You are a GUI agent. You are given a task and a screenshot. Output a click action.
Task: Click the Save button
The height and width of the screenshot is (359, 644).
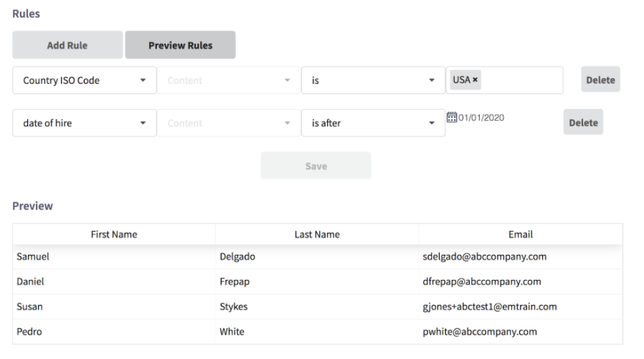click(316, 165)
